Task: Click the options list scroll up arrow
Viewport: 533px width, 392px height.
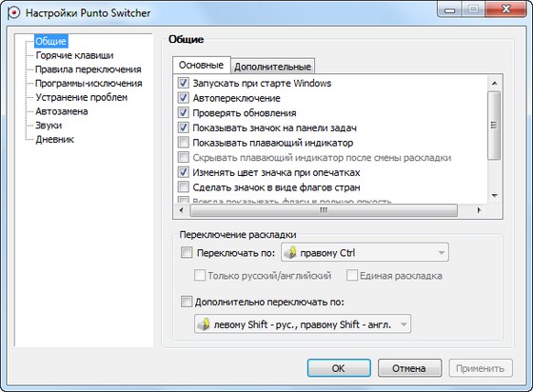Action: (x=495, y=83)
